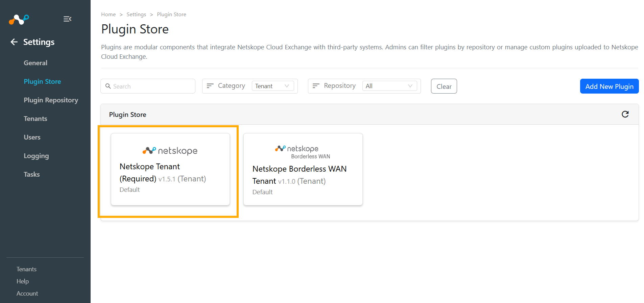Click the Category filter icon

(210, 86)
